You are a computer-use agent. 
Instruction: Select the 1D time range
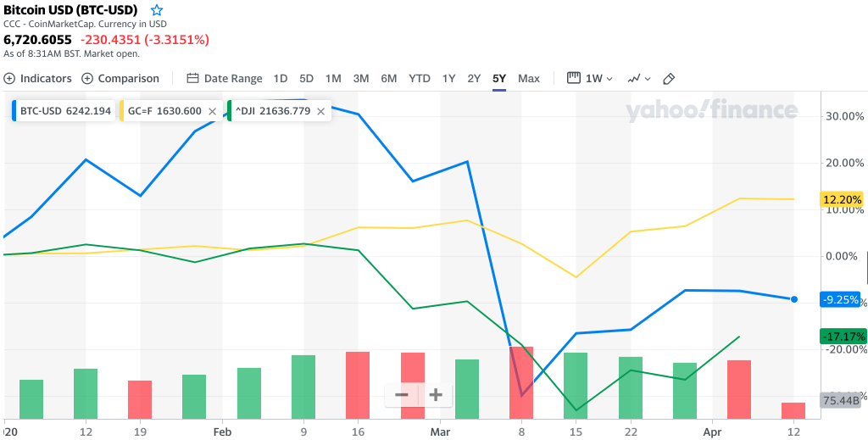(281, 78)
